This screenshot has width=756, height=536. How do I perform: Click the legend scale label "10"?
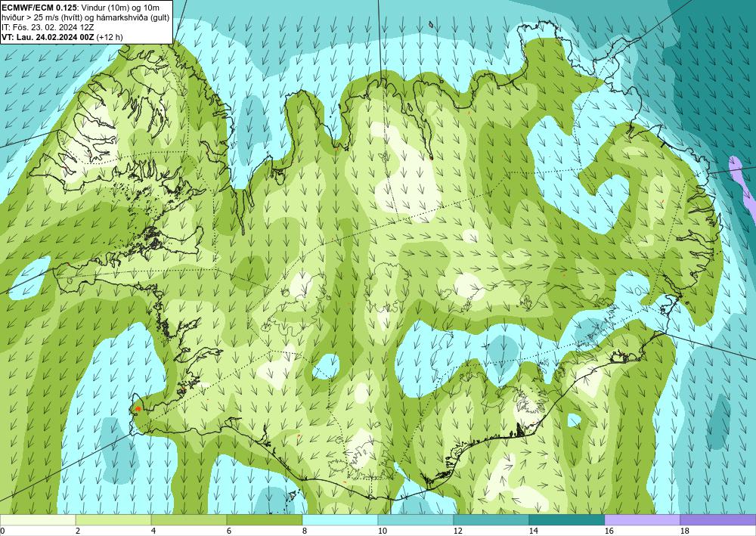[x=382, y=531]
